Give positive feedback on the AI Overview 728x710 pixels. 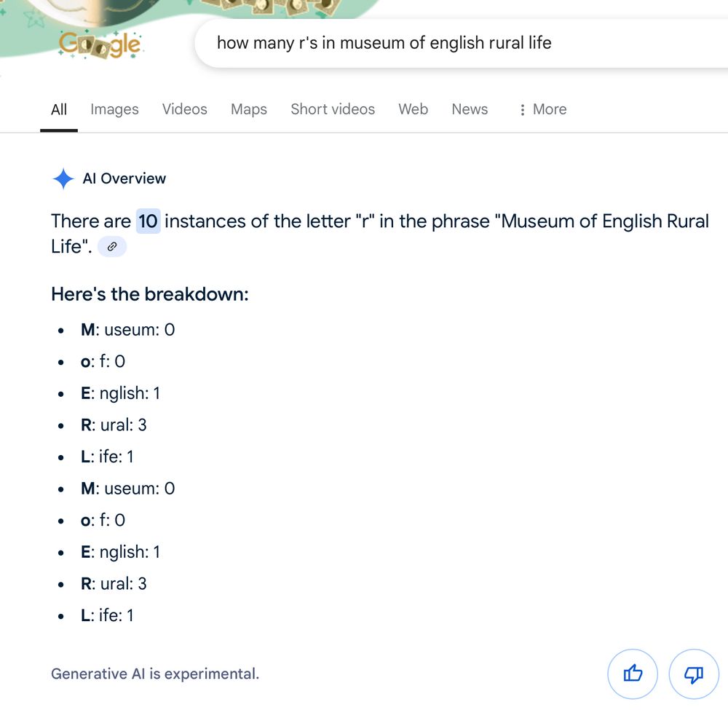click(633, 674)
